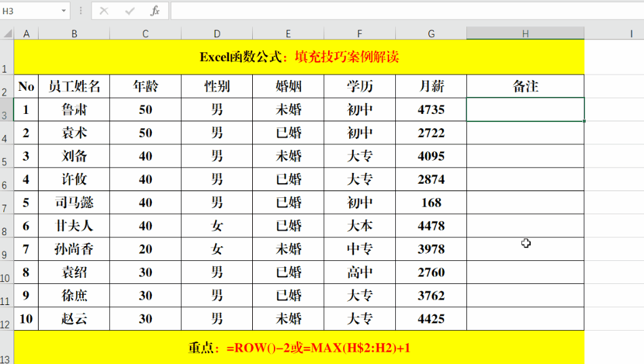Image resolution: width=644 pixels, height=364 pixels.
Task: Click the Name Box showing H3
Action: click(x=31, y=11)
